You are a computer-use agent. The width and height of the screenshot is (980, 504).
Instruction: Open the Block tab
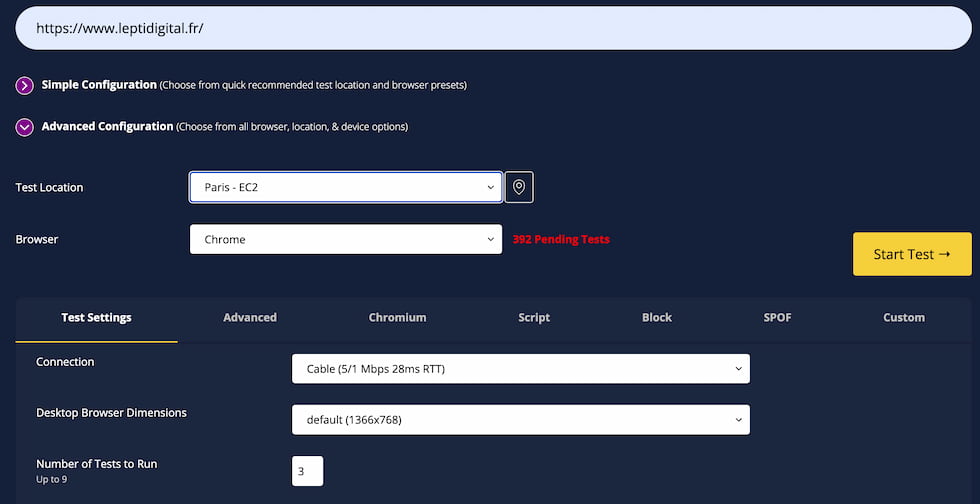(x=657, y=318)
